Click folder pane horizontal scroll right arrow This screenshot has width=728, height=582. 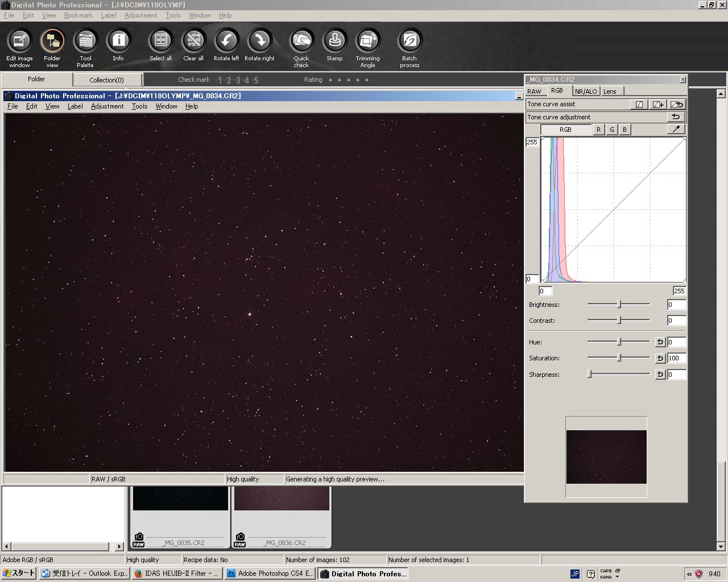pyautogui.click(x=119, y=547)
